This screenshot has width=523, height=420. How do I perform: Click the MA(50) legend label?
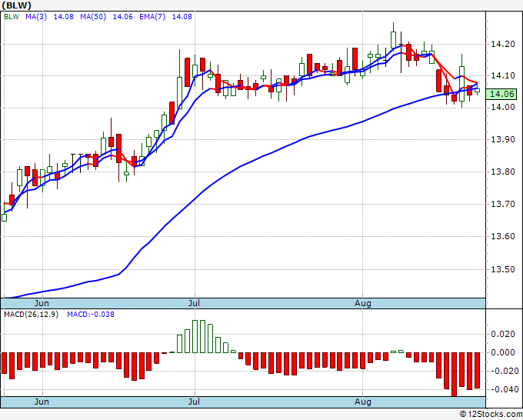pos(93,17)
